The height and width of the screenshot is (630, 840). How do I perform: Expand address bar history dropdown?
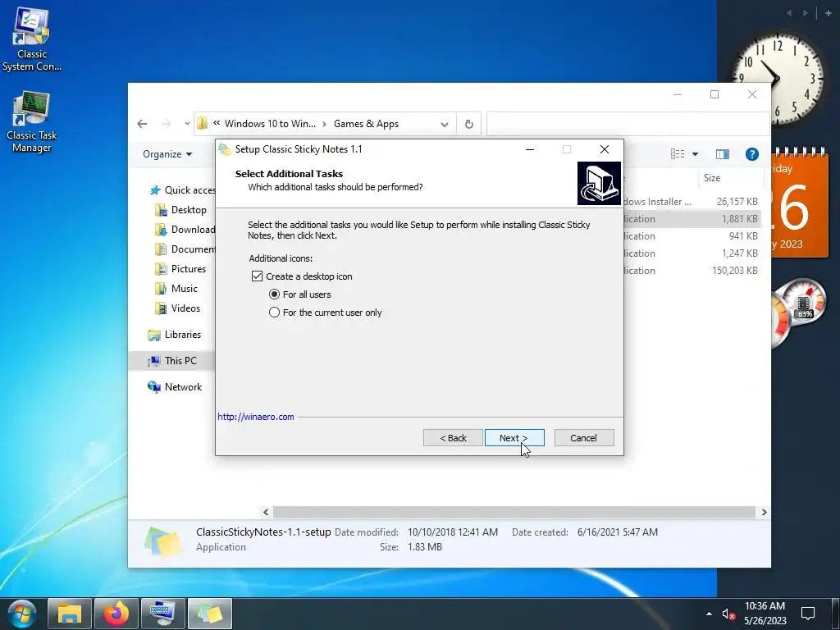444,125
